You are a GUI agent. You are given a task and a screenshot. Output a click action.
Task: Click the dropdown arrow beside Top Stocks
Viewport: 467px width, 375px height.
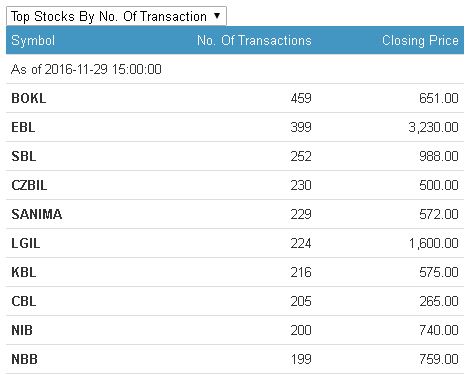(217, 15)
